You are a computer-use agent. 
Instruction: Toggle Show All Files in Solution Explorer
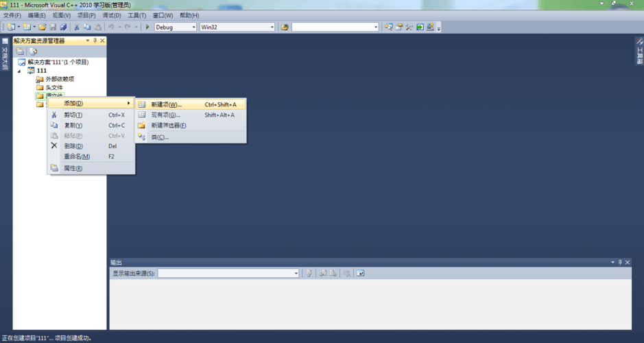point(34,51)
